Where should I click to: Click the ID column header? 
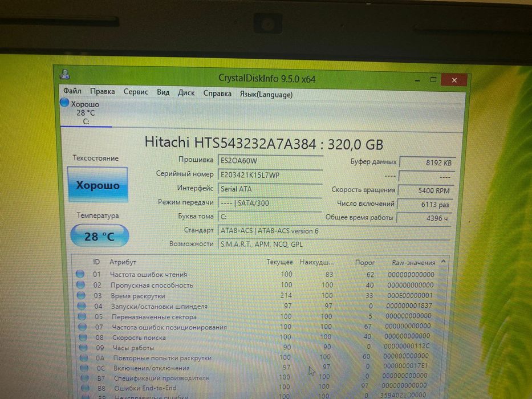(x=96, y=262)
